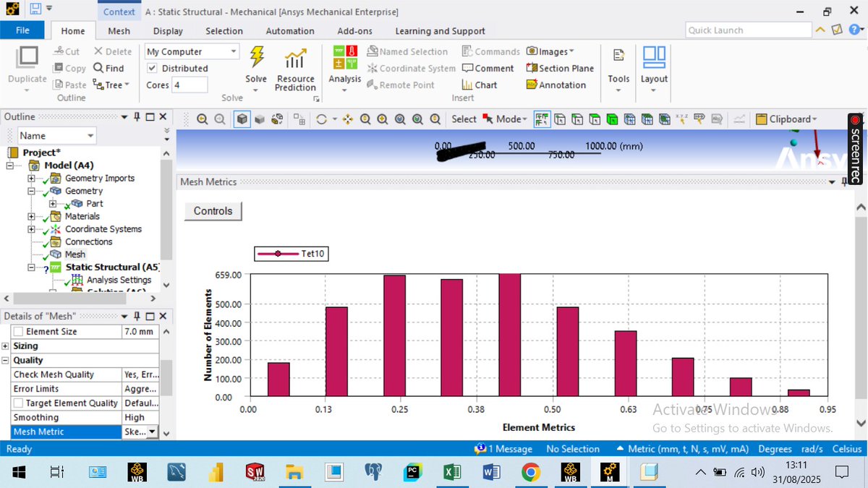Click the Smart Select toggle icon

tap(542, 119)
